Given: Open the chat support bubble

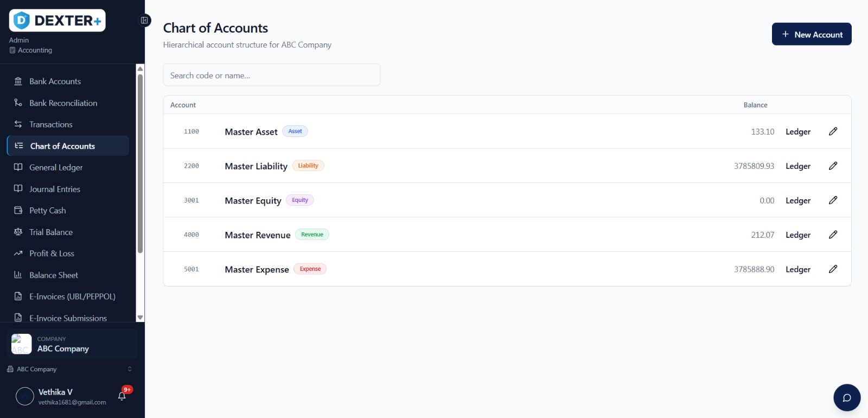Looking at the screenshot, I should (x=847, y=398).
